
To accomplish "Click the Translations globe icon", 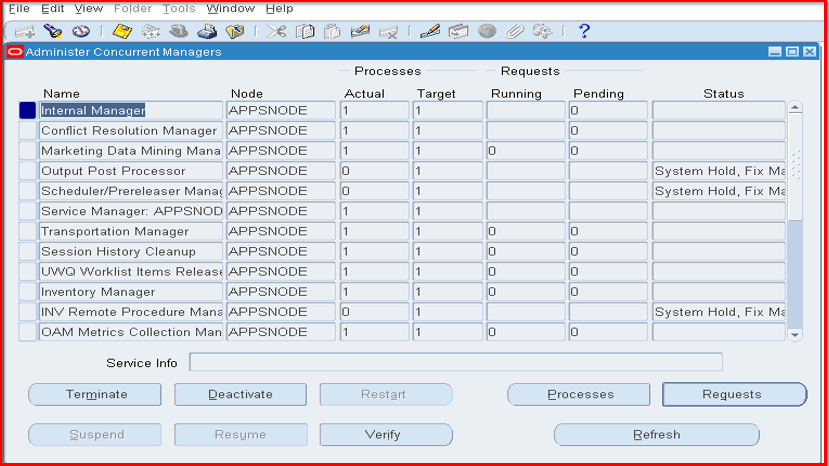I will tap(487, 32).
